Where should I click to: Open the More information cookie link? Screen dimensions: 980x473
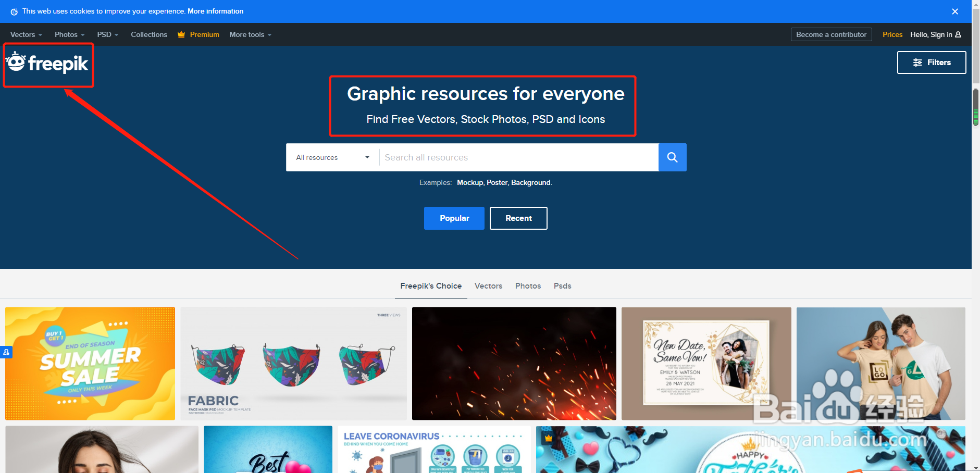click(x=215, y=11)
